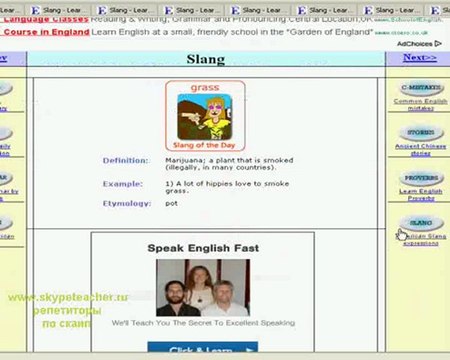The image size is (450, 360).
Task: Click the Speak English Fast heading
Action: [x=203, y=248]
